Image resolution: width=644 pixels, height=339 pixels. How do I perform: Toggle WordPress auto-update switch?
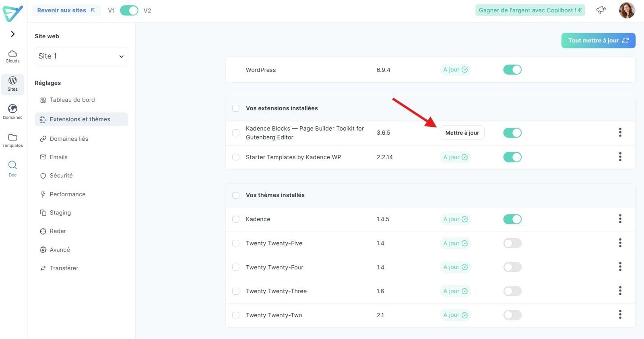pos(512,70)
